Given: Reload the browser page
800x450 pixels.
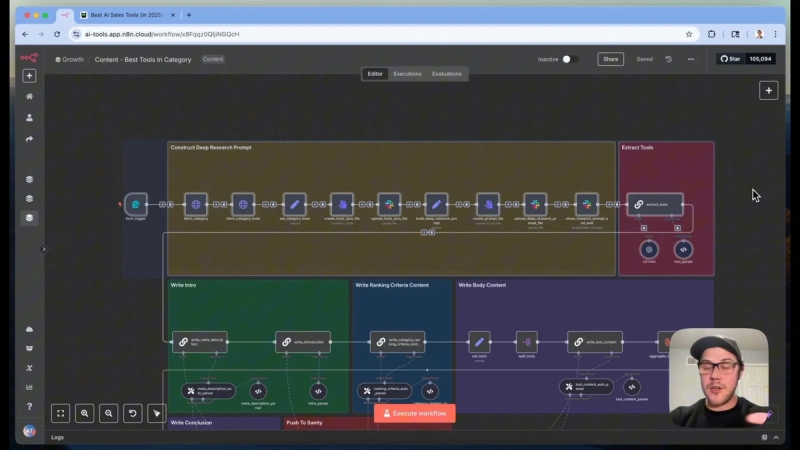Looking at the screenshot, I should (57, 34).
